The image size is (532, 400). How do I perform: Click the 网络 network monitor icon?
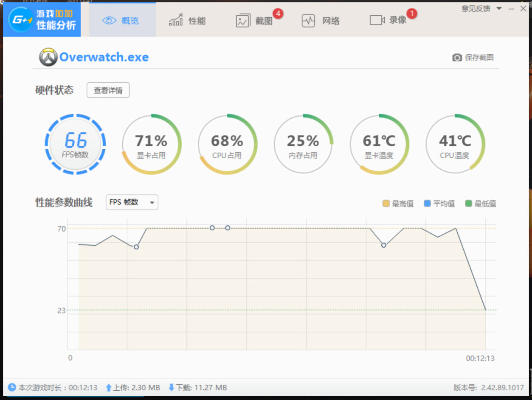[x=308, y=20]
